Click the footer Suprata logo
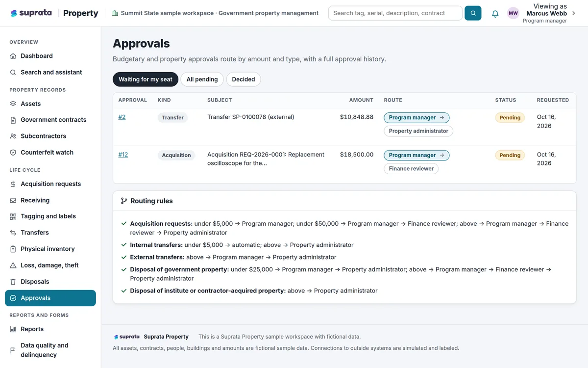 [x=126, y=337]
